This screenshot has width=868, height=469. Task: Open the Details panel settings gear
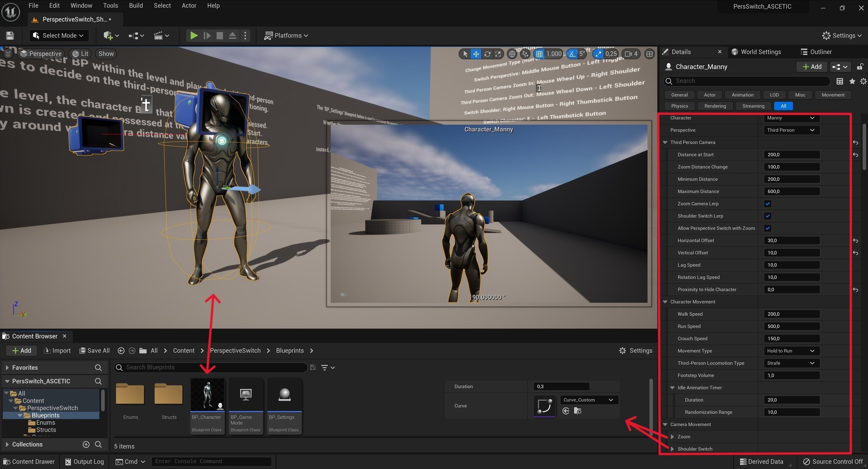coord(863,81)
